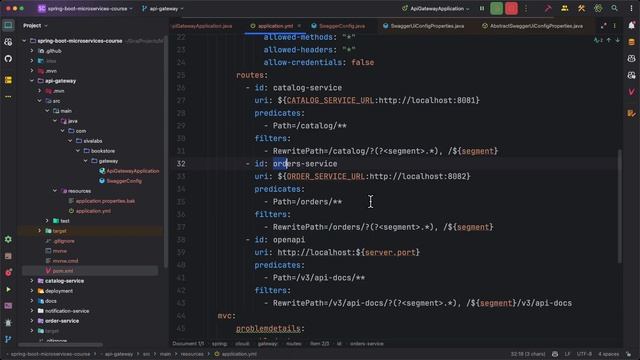640x360 pixels.
Task: Close the application.yml tab
Action: (299, 26)
